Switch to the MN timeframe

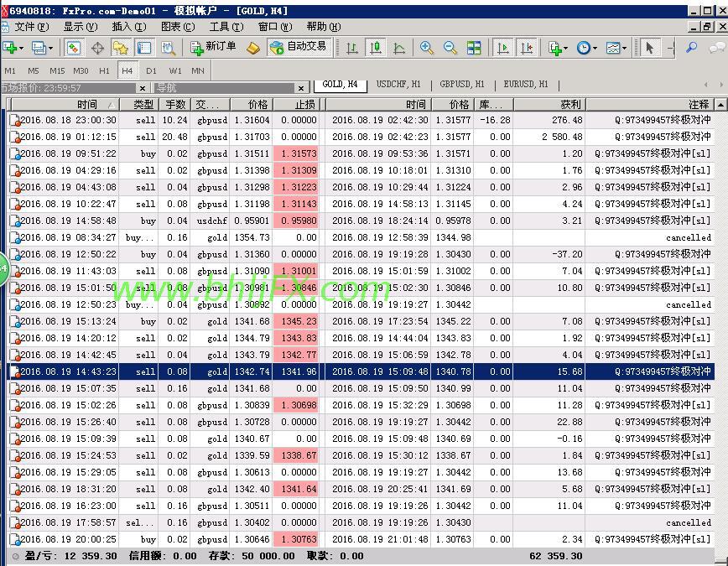[198, 71]
